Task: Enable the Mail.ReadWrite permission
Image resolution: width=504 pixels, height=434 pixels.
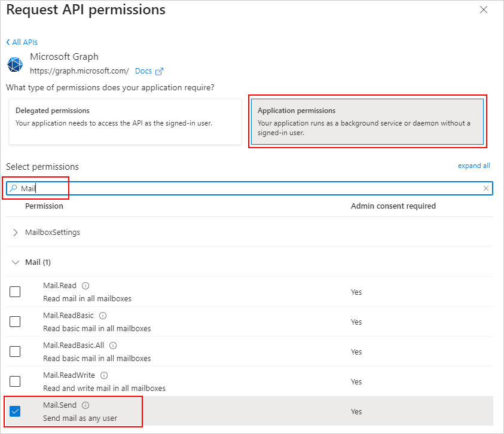Action: pyautogui.click(x=14, y=381)
